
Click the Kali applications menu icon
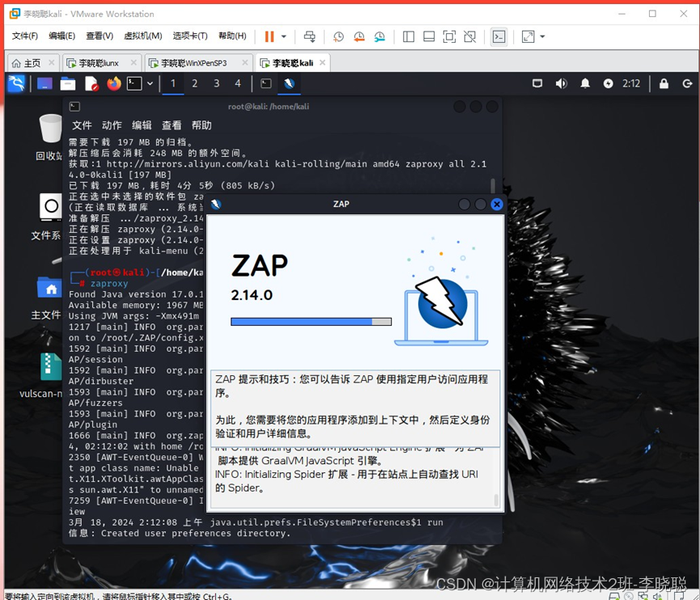[15, 83]
